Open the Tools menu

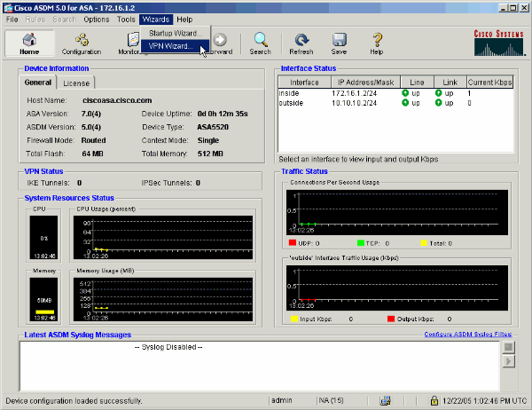[x=127, y=19]
